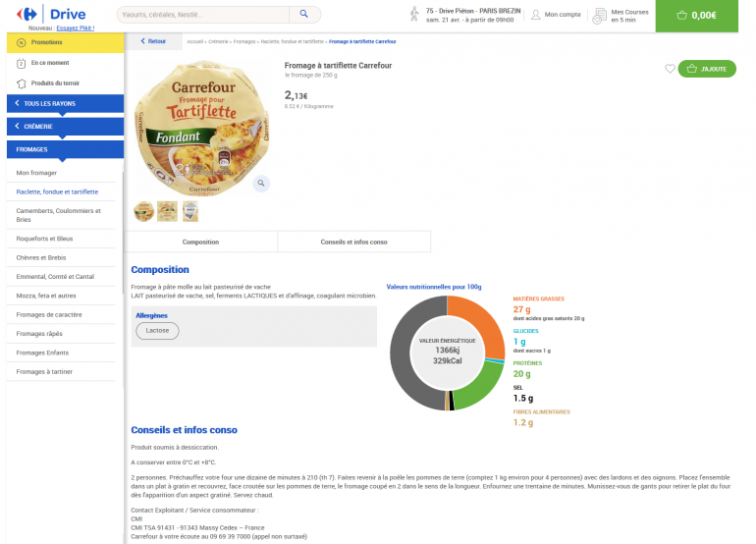Click the search magnifier button
The image size is (756, 544).
[x=304, y=15]
